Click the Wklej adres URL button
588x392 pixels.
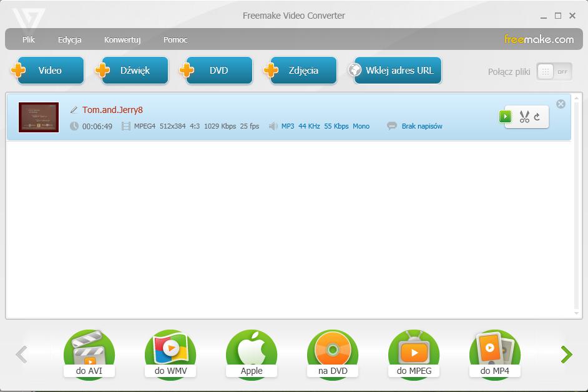395,70
